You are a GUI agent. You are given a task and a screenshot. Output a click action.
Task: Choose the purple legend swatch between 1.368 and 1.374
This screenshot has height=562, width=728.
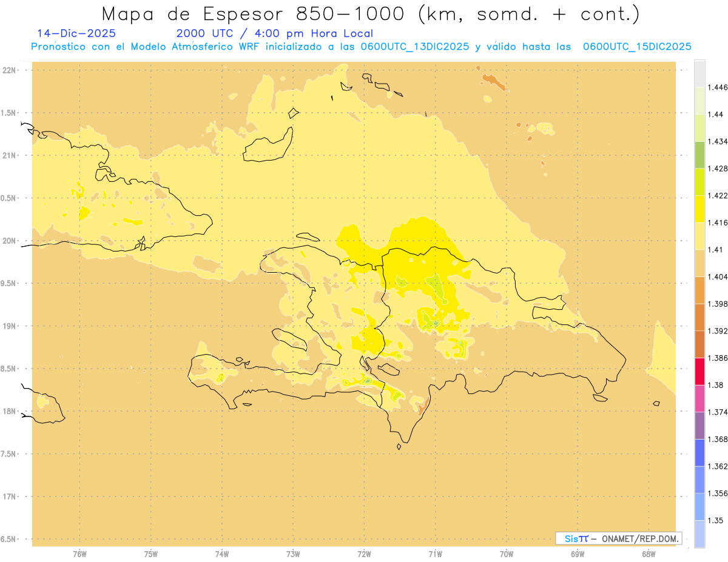699,426
